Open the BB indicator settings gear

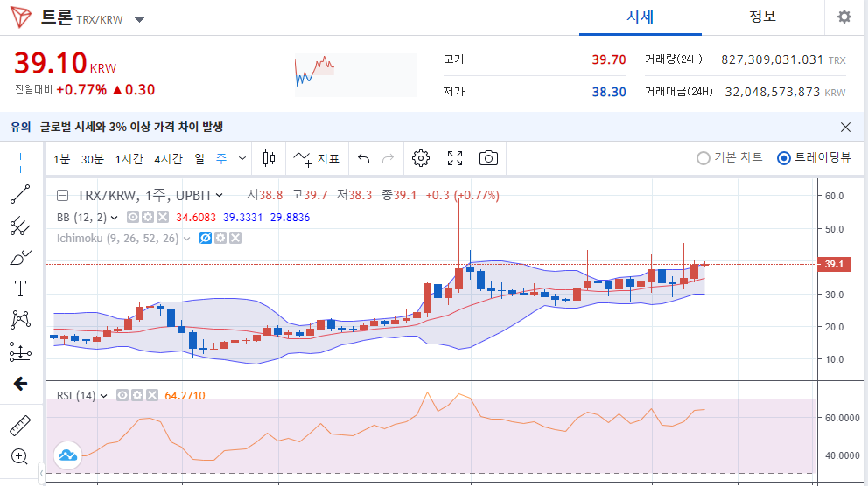[x=147, y=218]
